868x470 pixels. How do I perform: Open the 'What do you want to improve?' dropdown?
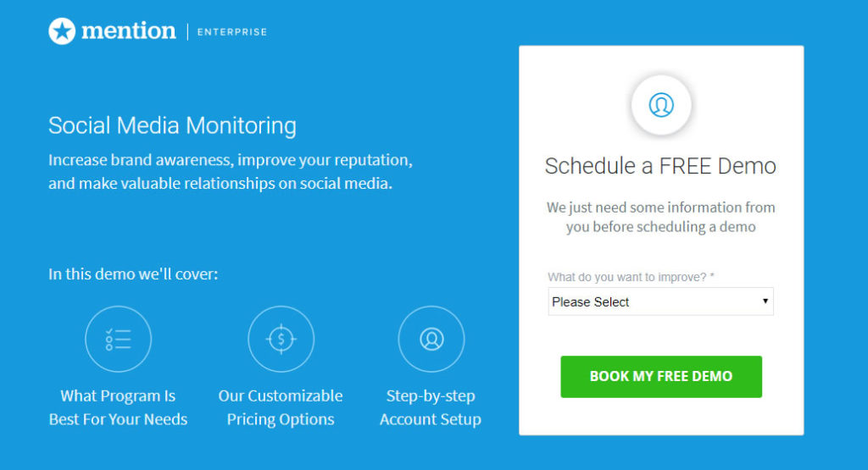(x=661, y=302)
